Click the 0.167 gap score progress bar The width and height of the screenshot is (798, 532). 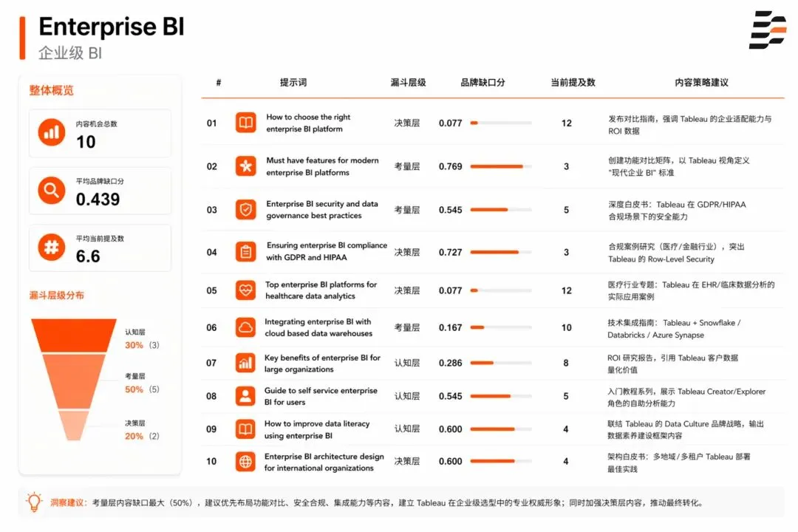point(501,327)
